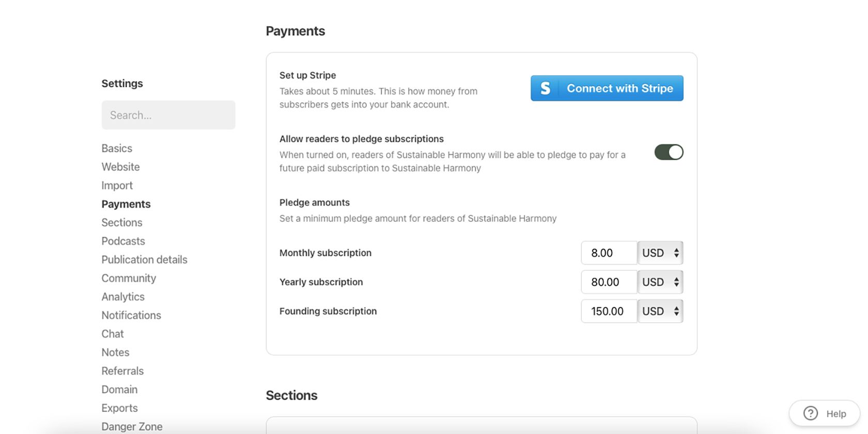Open the Danger Zone settings

coord(132,426)
